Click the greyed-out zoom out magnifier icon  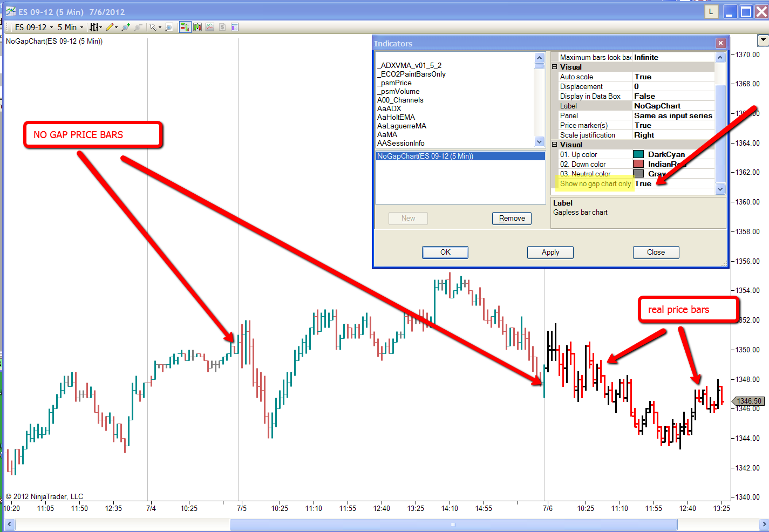pyautogui.click(x=138, y=27)
